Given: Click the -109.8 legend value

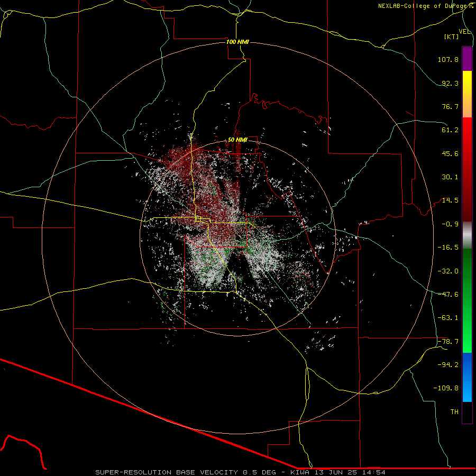Looking at the screenshot, I should [x=446, y=388].
